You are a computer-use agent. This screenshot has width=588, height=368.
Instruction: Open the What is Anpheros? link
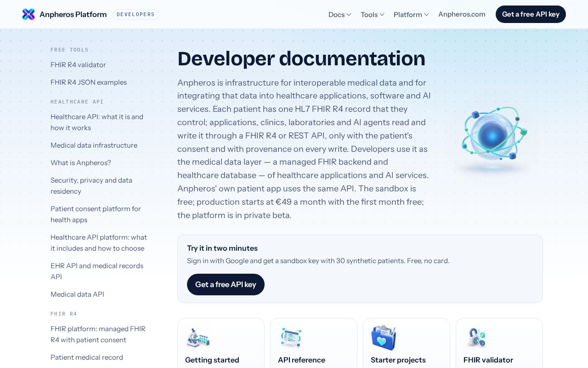click(81, 163)
